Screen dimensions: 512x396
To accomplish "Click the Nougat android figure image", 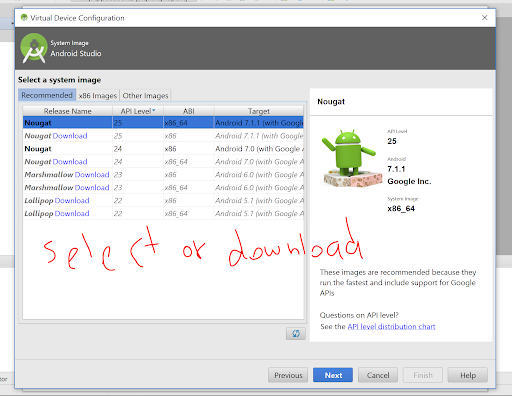I will pyautogui.click(x=352, y=158).
